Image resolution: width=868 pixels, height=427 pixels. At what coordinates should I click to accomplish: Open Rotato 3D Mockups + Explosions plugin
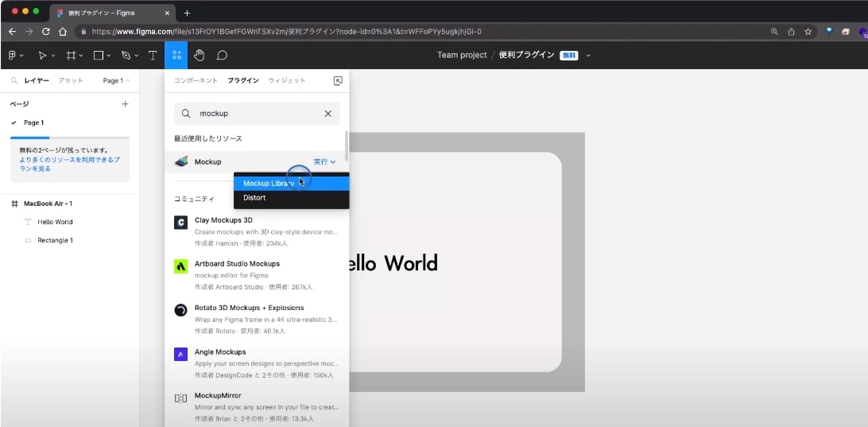(257, 319)
